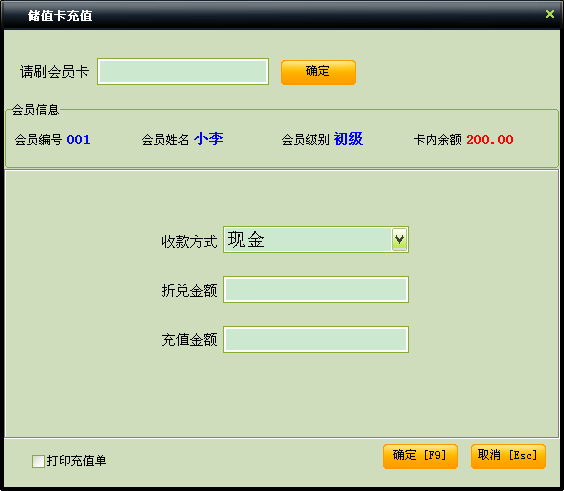Click the red card balance 200.00
The image size is (564, 491).
click(x=490, y=140)
